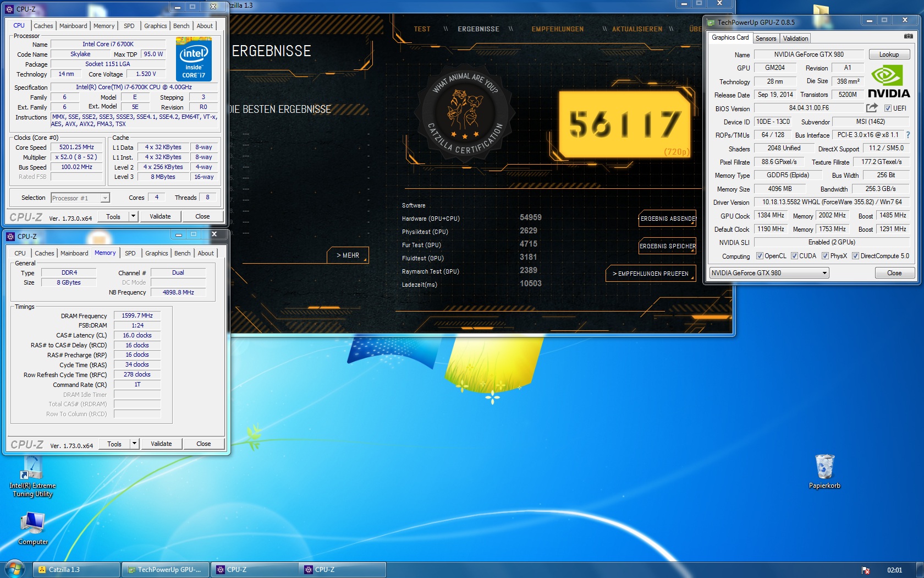Screen dimensions: 924x578
Task: Click the About tab in lower CPU-Z window
Action: pos(206,253)
